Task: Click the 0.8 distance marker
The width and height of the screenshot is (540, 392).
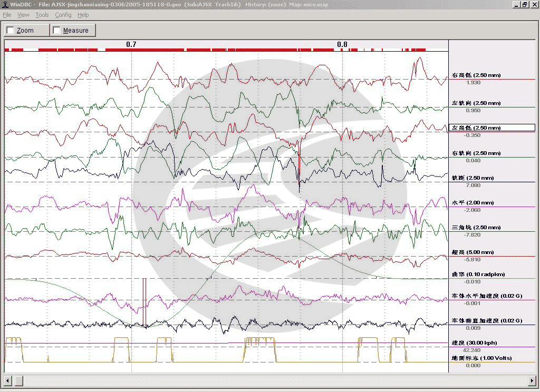Action: click(342, 44)
